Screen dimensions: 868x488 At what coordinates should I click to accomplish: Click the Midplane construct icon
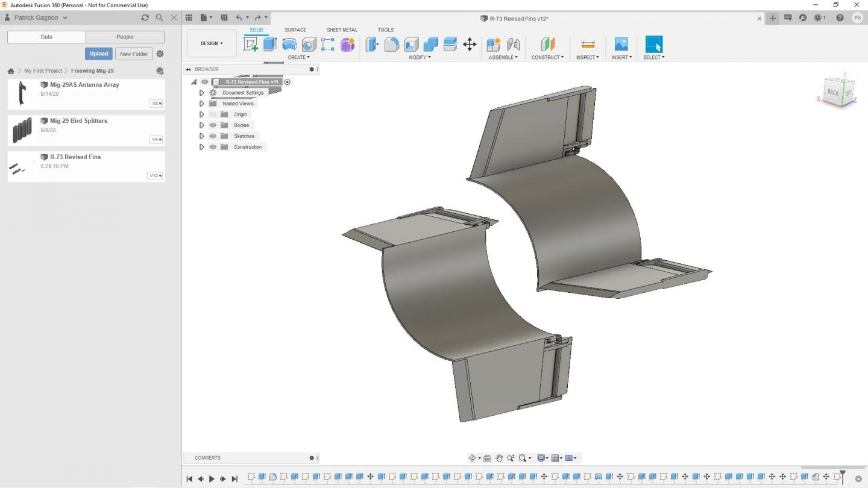pyautogui.click(x=547, y=44)
